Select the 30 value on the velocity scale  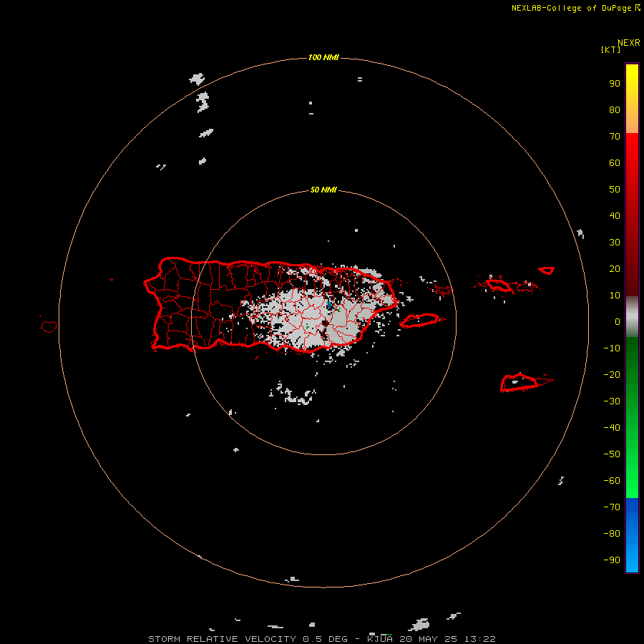click(615, 243)
